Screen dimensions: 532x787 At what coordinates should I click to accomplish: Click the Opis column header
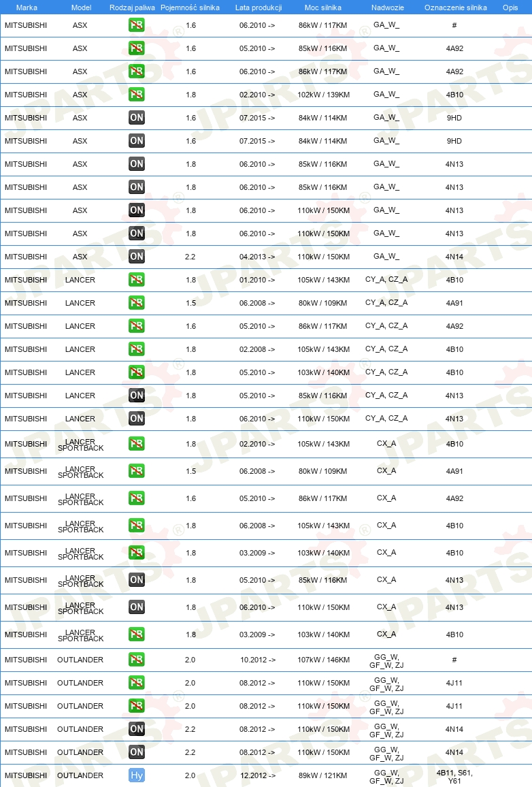click(x=510, y=7)
